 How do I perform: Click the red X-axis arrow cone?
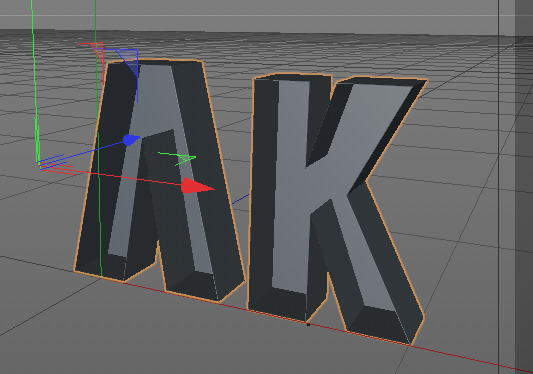pos(197,186)
